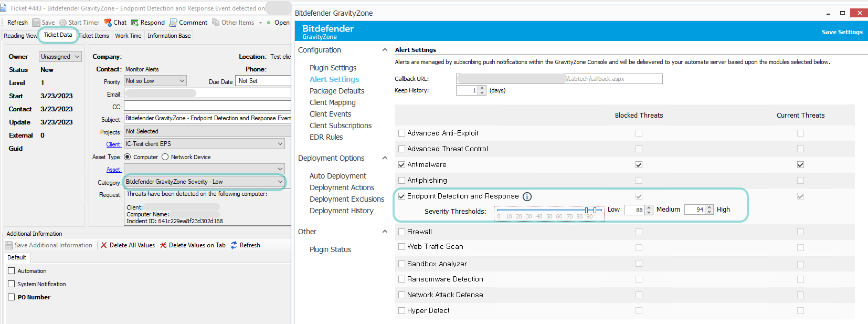The height and width of the screenshot is (324, 868).
Task: Open EDR Rules in the sidebar
Action: (326, 137)
